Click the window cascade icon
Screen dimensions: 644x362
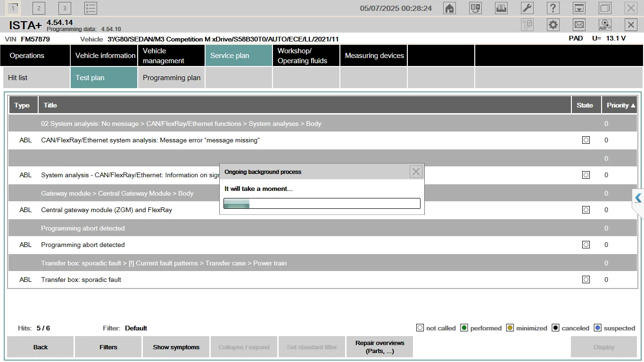pos(605,8)
